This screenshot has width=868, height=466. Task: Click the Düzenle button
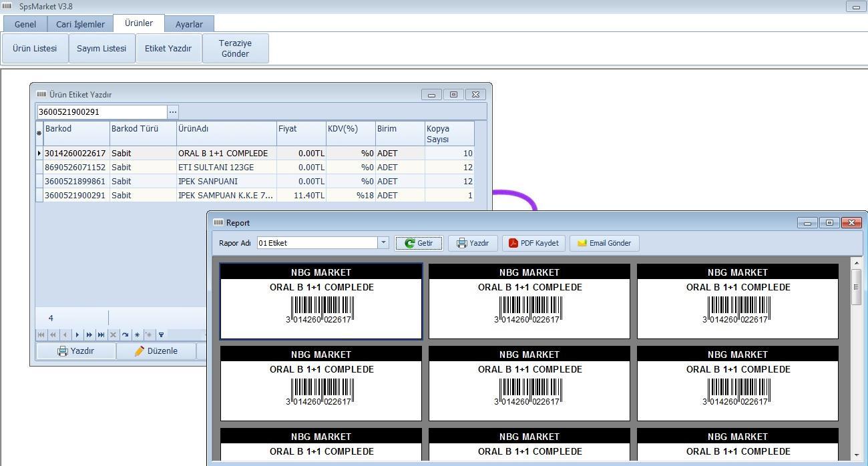click(x=156, y=351)
